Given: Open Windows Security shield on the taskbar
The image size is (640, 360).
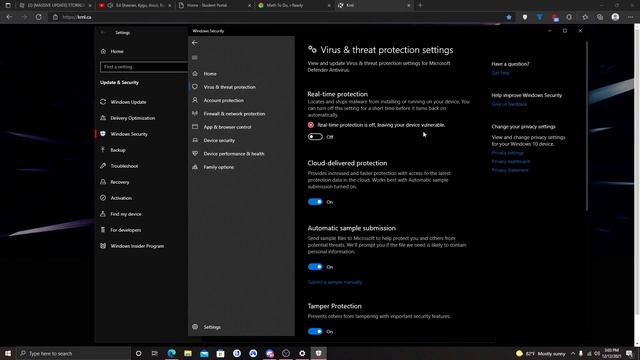Looking at the screenshot, I should coord(318,353).
